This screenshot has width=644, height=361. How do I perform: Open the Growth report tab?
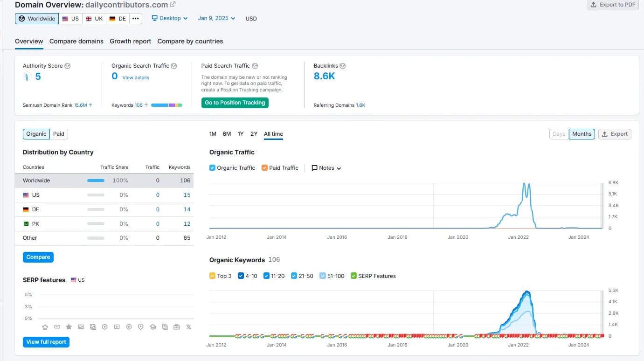click(x=131, y=42)
